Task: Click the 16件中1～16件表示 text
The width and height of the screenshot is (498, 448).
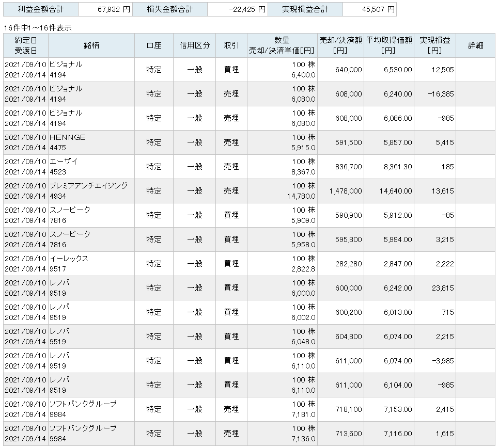Action: (x=38, y=28)
